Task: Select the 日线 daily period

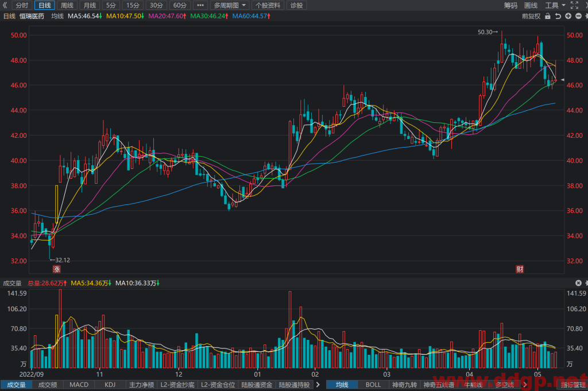Action: (45, 5)
